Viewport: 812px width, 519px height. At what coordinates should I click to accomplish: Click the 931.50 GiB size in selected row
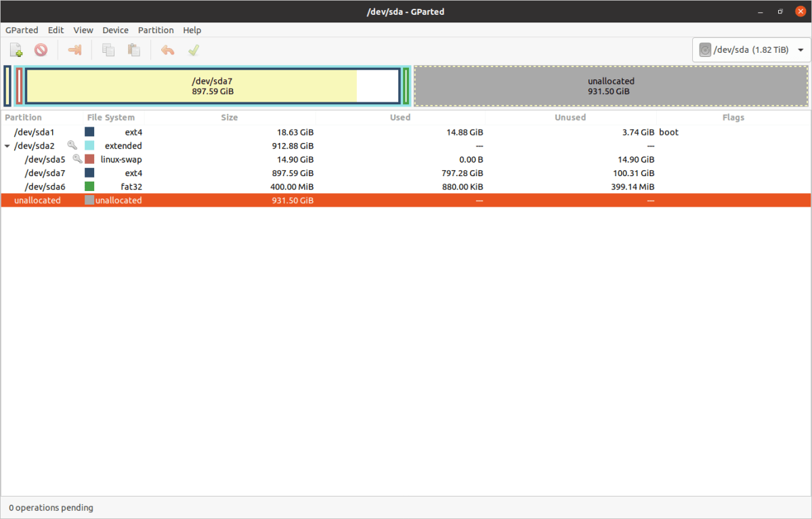point(293,201)
